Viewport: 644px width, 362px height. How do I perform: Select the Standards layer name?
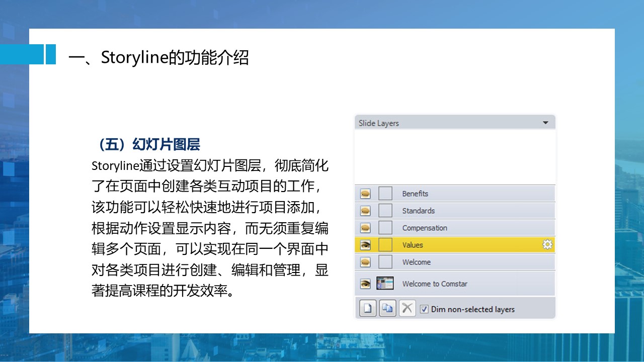pyautogui.click(x=418, y=211)
